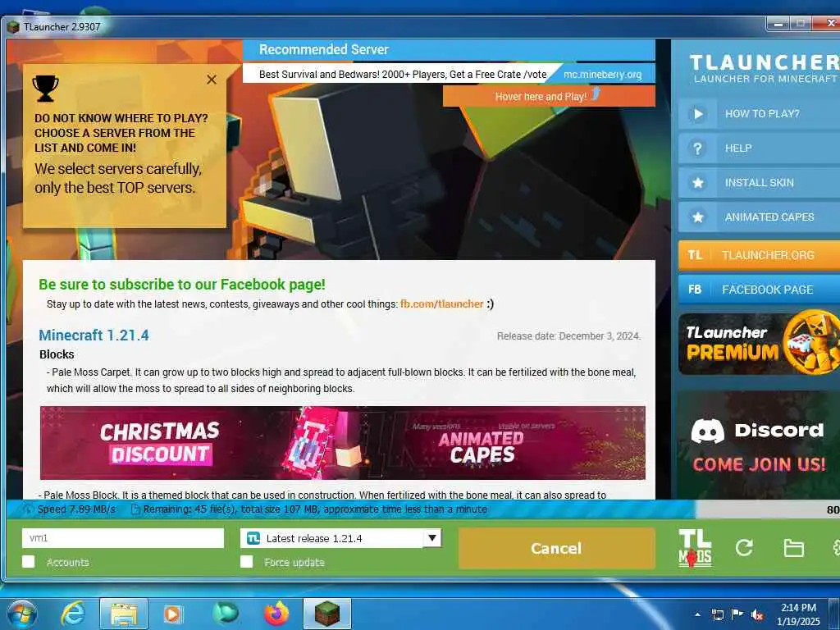Enable the Accounts checkbox
This screenshot has height=630, width=840.
[29, 561]
